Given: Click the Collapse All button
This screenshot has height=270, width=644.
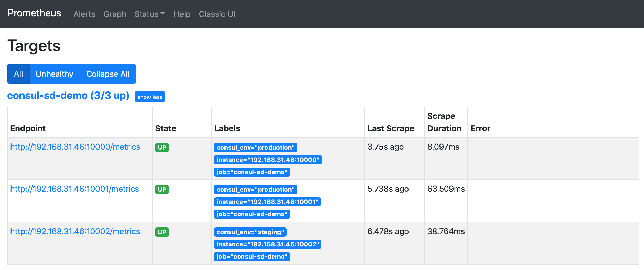Looking at the screenshot, I should click(x=108, y=74).
